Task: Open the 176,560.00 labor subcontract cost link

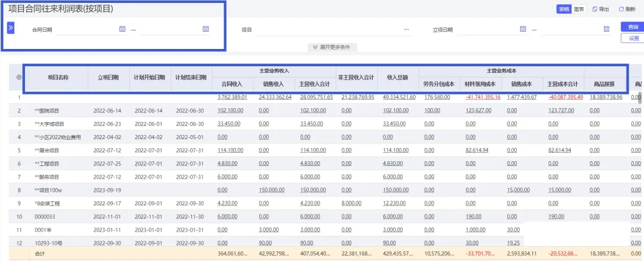Action: [437, 97]
